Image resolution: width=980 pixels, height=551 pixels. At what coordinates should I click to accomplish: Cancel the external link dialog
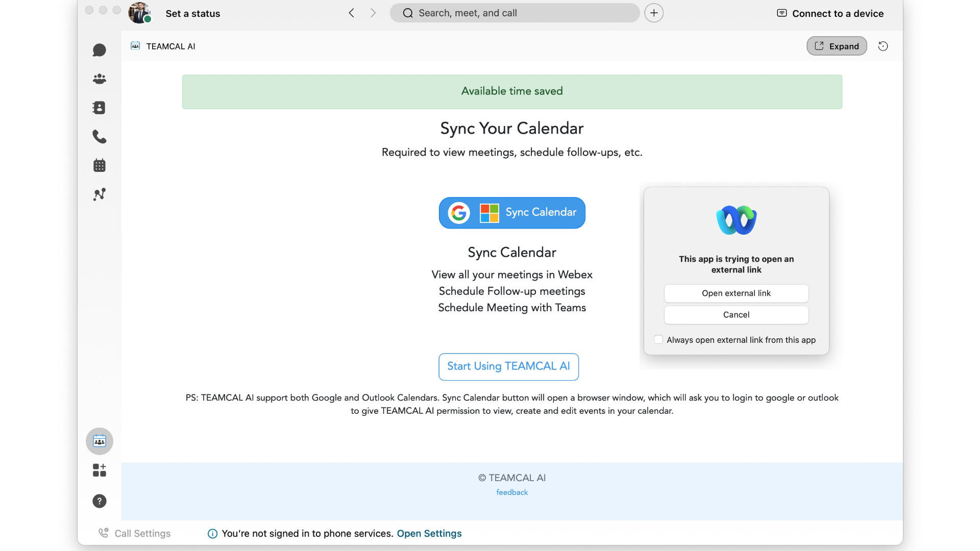(x=736, y=315)
